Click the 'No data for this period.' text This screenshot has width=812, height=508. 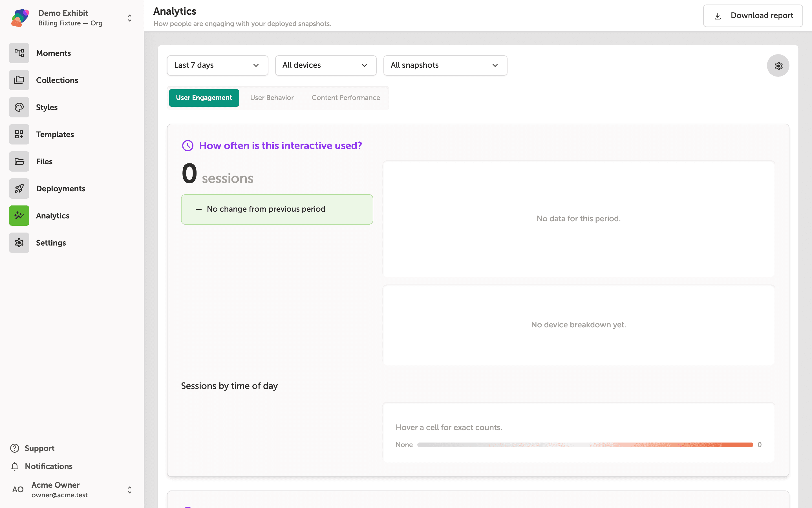(x=579, y=219)
